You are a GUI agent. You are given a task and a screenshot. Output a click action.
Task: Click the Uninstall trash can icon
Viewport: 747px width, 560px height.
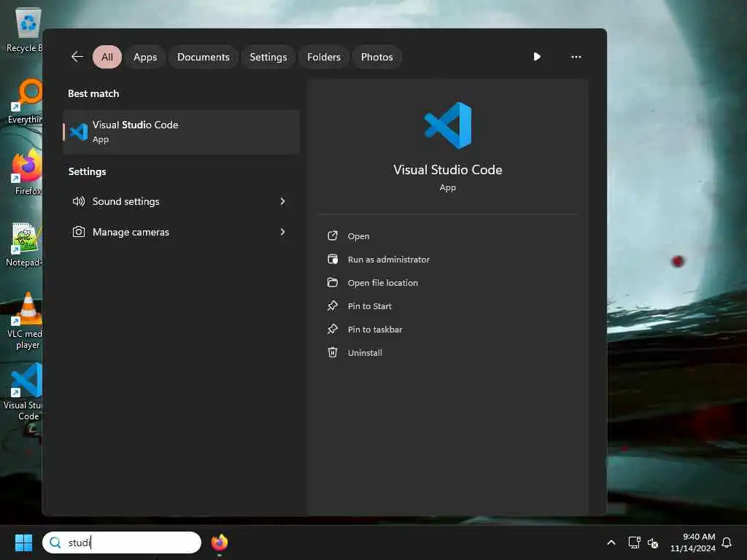coord(333,352)
